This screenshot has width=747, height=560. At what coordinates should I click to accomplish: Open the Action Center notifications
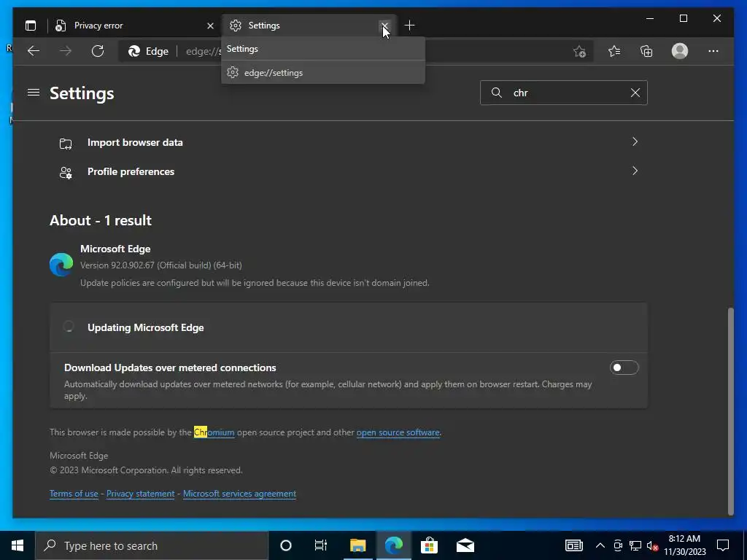coord(723,545)
